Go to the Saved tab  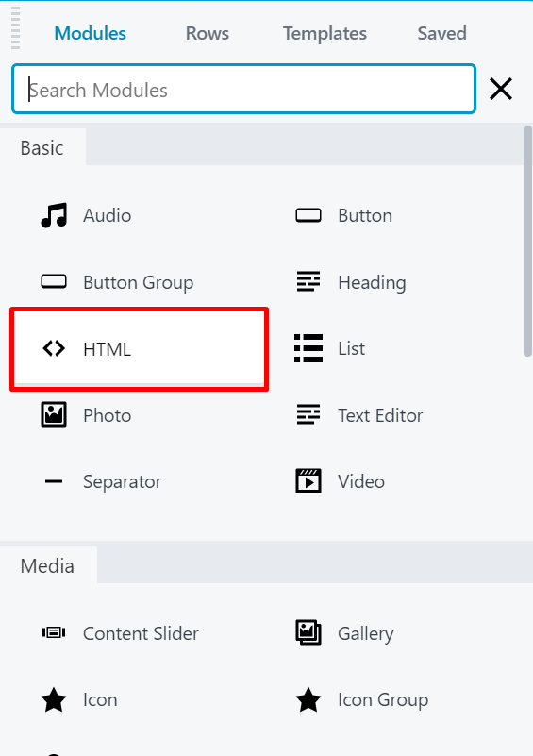tap(441, 33)
